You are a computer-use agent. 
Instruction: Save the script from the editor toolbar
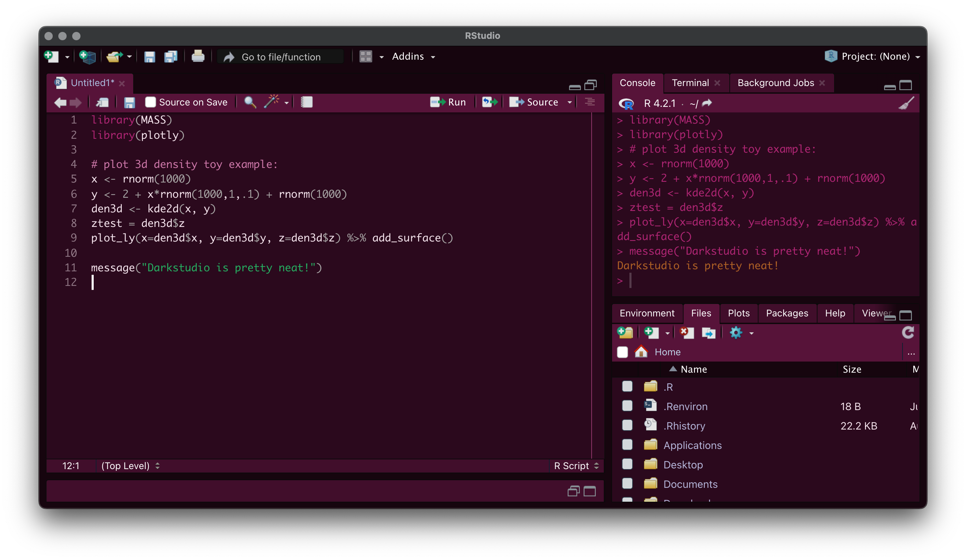[x=129, y=102]
